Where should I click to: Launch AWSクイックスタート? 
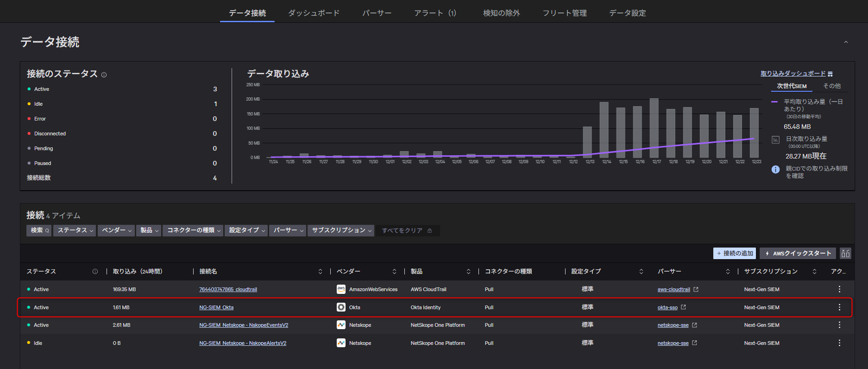pos(798,254)
